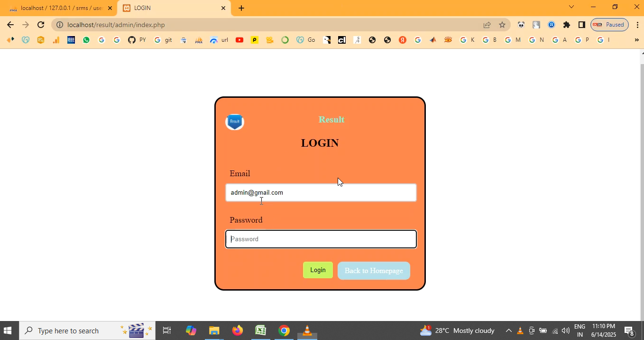Screen dimensions: 644x340
Task: Open the GitHub PY bookmark
Action: click(x=137, y=40)
